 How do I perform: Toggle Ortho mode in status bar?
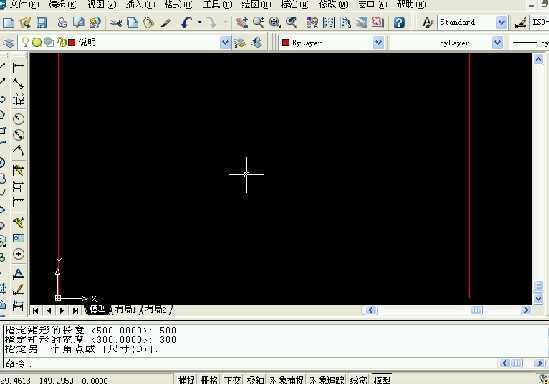pos(232,380)
